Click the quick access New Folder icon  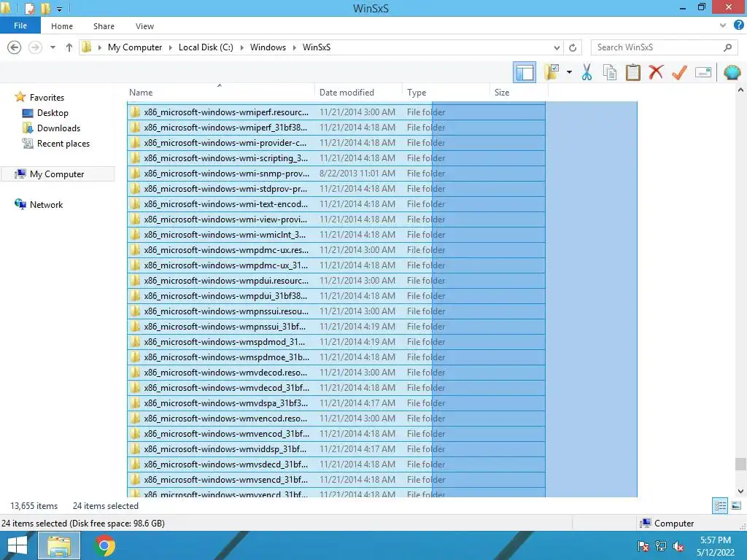click(x=45, y=8)
